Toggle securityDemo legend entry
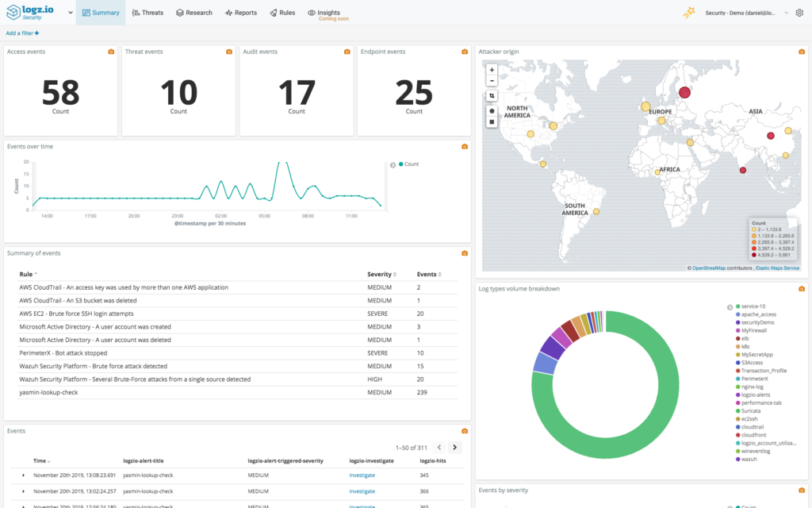 [x=755, y=322]
